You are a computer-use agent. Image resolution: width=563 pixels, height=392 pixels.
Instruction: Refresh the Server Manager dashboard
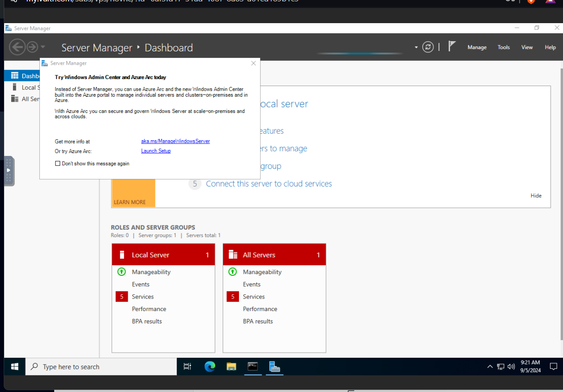tap(428, 47)
